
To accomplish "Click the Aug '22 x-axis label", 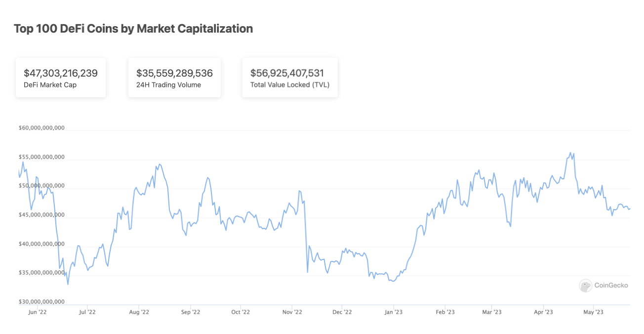I will (139, 312).
